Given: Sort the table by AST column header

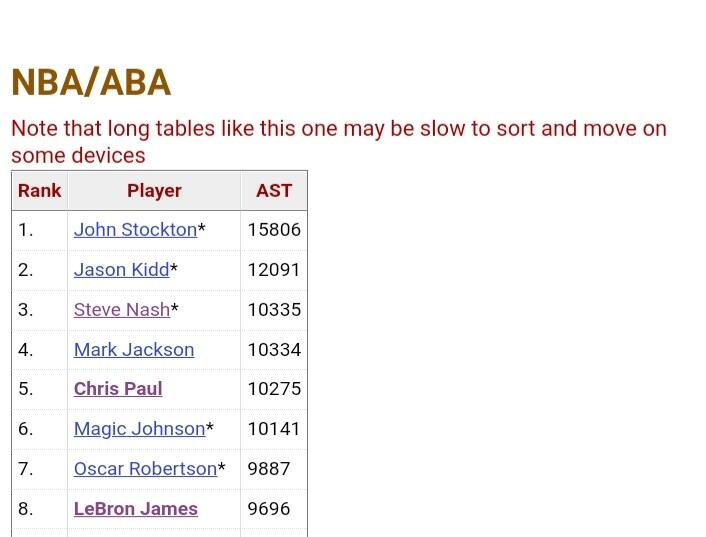Looking at the screenshot, I should 273,190.
